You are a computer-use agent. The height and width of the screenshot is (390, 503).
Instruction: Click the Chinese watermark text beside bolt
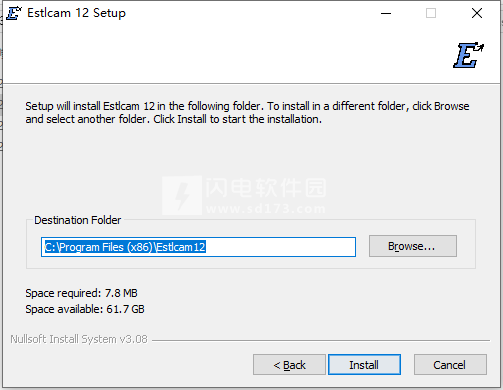266,188
